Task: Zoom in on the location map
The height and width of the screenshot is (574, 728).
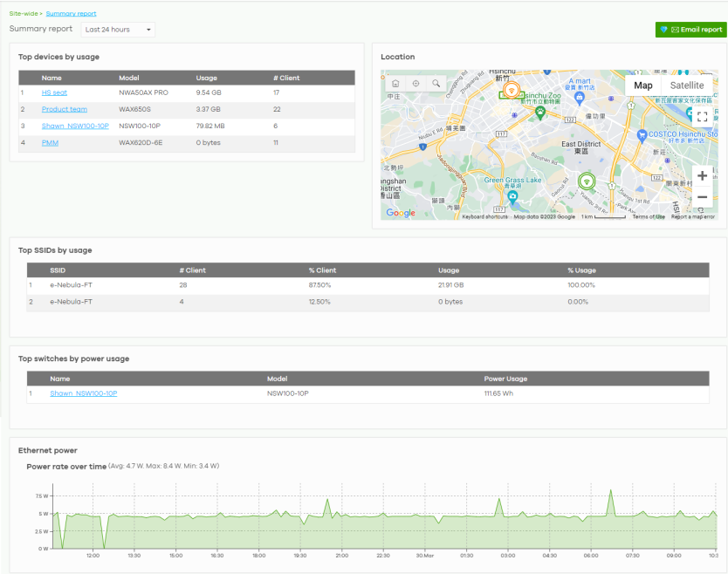Action: click(x=702, y=175)
